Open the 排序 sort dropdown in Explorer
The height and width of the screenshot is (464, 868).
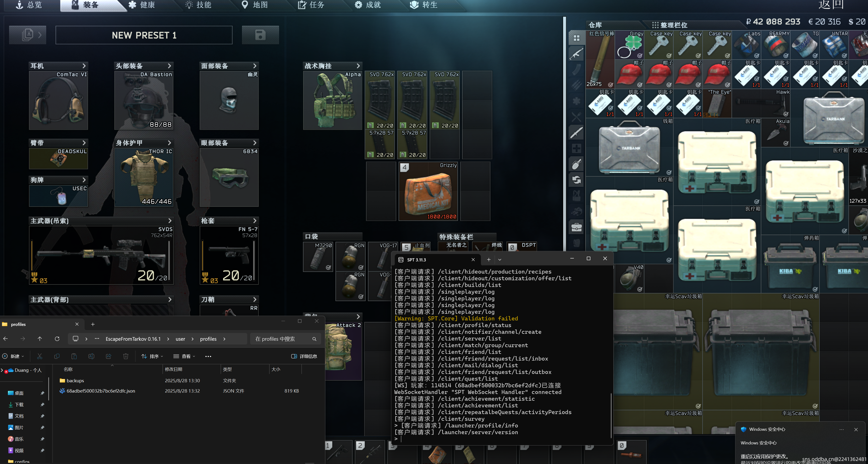click(152, 356)
